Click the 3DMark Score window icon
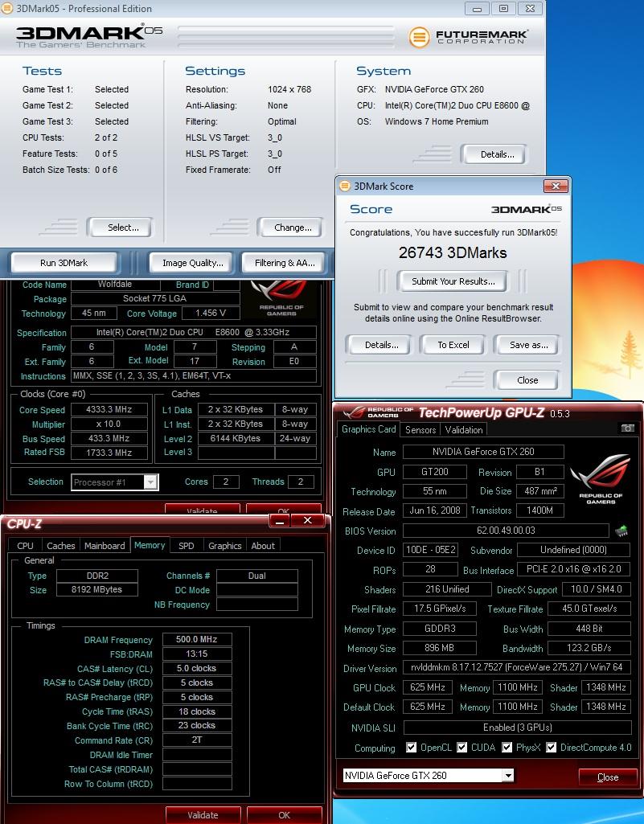Viewport: 644px width, 824px height. click(345, 186)
